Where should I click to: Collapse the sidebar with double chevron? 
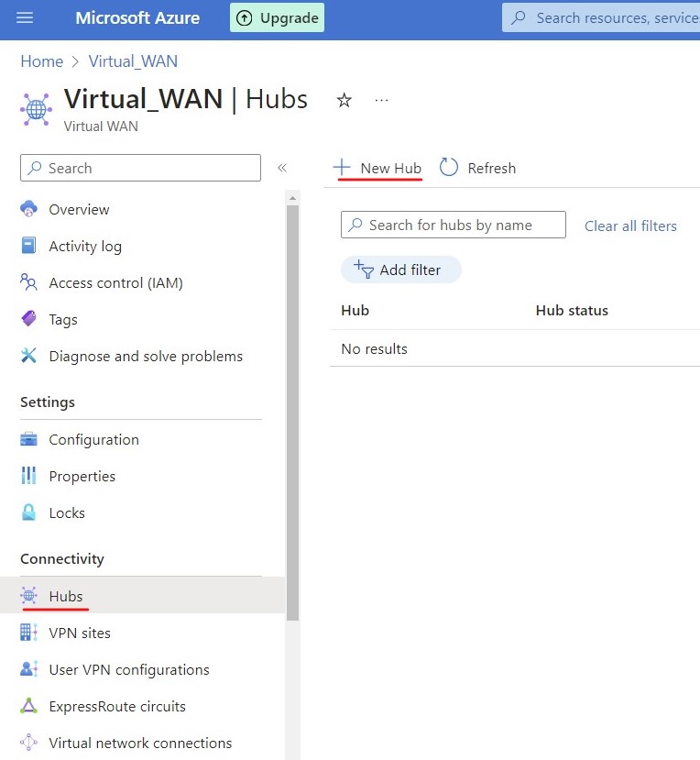pyautogui.click(x=282, y=168)
